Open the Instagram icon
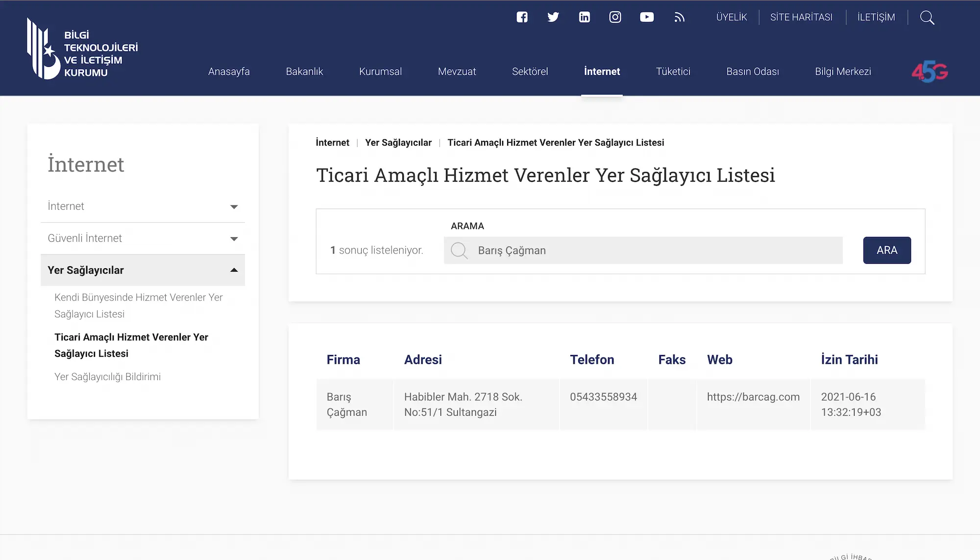 [615, 17]
